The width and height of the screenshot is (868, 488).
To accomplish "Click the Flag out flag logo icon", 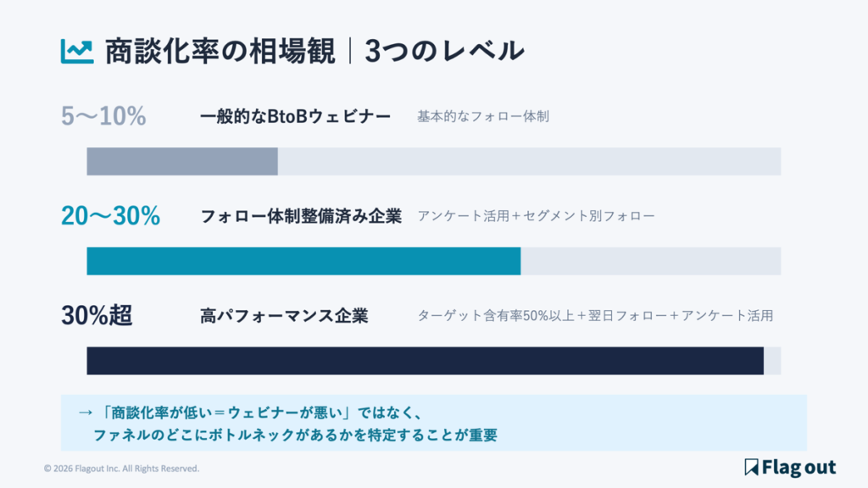I will pos(751,467).
